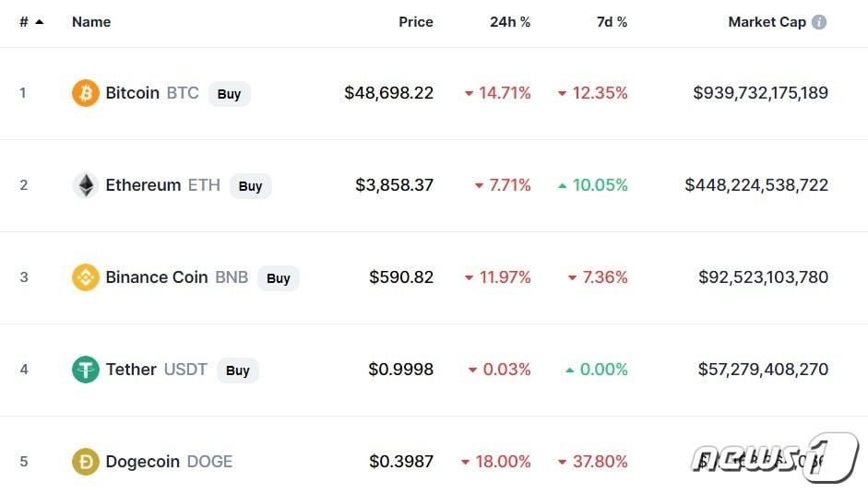Screen dimensions: 868x494
Task: Sort the table by Price column
Action: [x=415, y=22]
